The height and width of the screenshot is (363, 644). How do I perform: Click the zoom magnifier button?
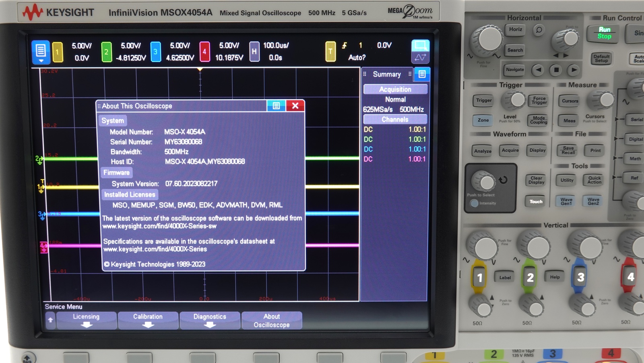pos(539,30)
